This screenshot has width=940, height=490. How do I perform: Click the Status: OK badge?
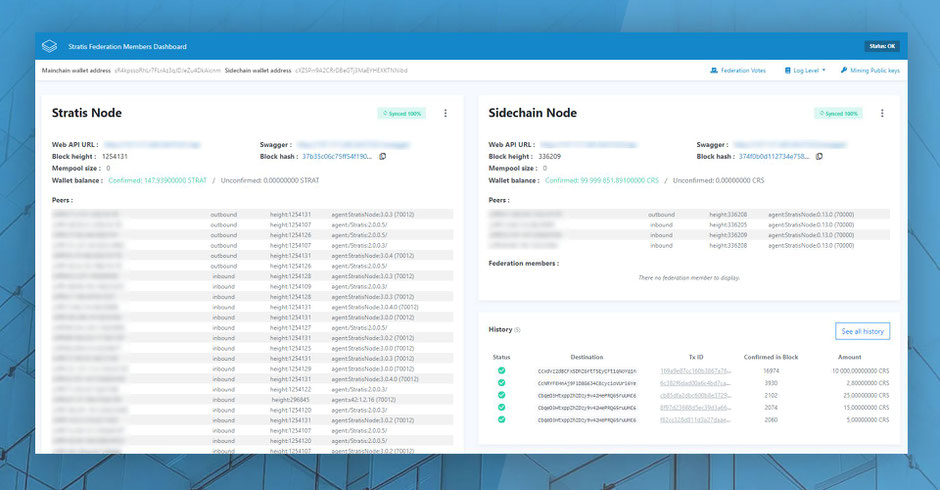point(882,46)
